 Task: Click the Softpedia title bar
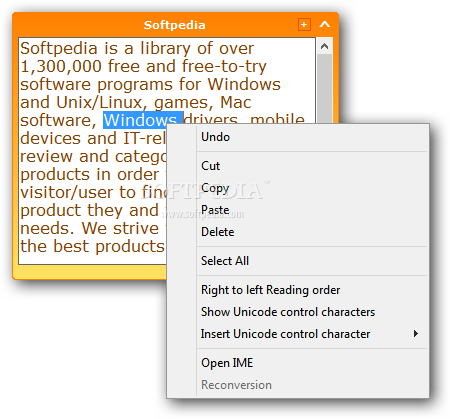click(x=174, y=25)
